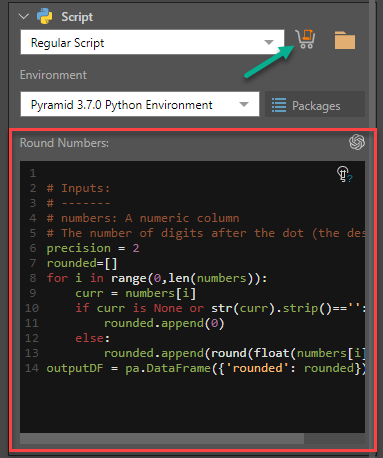Viewport: 383px width, 458px height.
Task: Open the Regular Script dropdown
Action: (x=152, y=42)
